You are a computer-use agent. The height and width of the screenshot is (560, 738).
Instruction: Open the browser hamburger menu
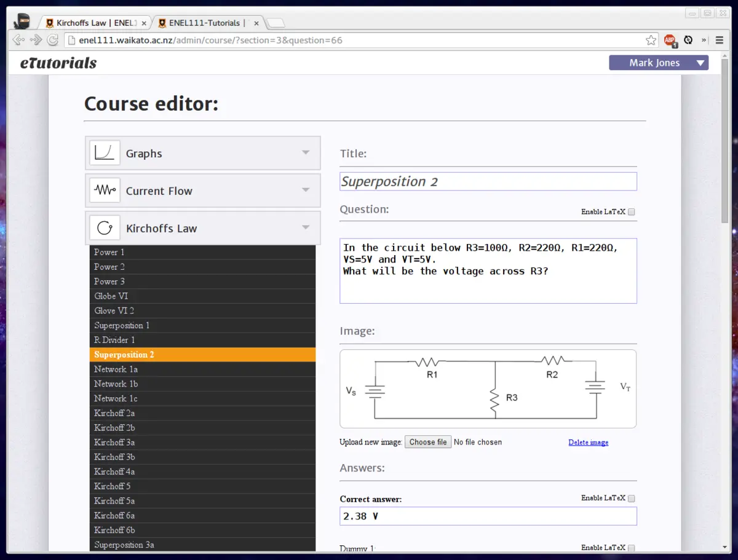(x=719, y=40)
